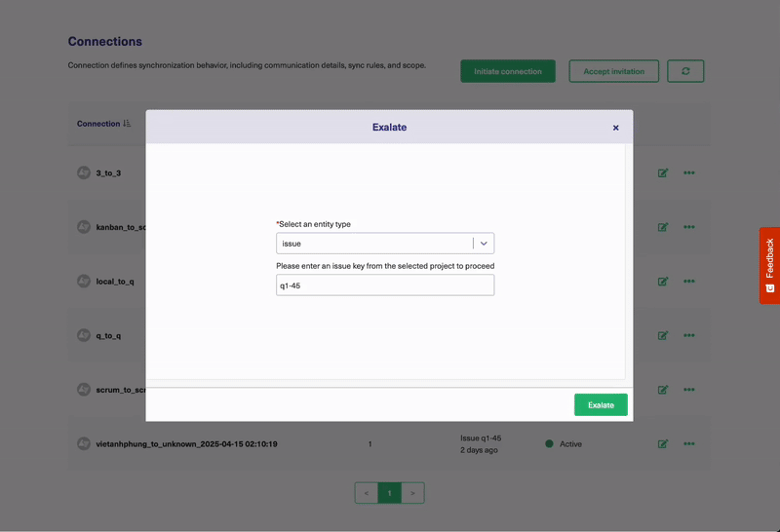Edit the 3_to_3 connection
This screenshot has height=532, width=780.
coord(663,173)
